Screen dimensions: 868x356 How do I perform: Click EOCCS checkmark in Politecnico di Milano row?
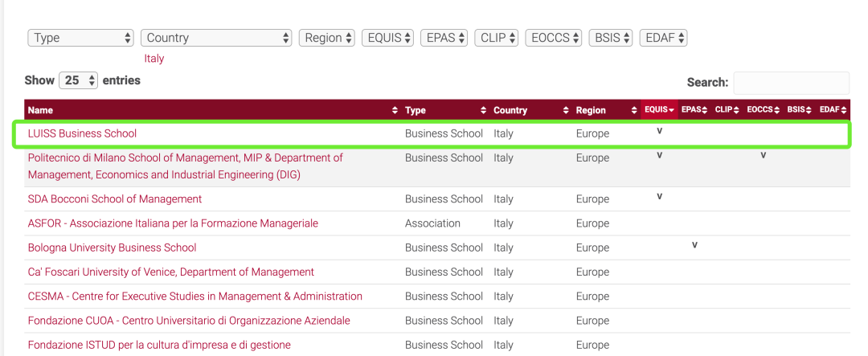tap(763, 156)
